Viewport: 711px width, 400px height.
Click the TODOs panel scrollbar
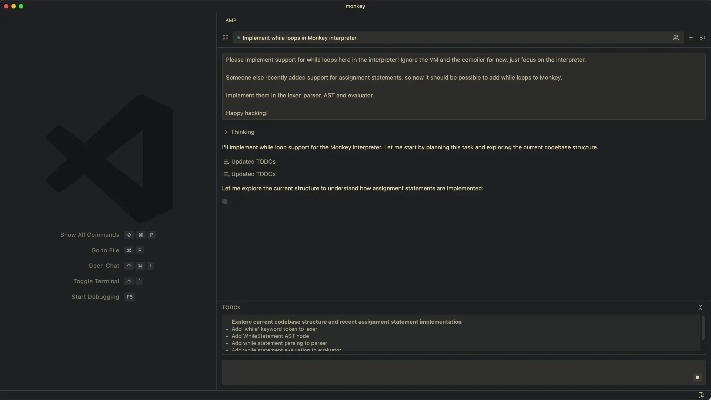703,327
